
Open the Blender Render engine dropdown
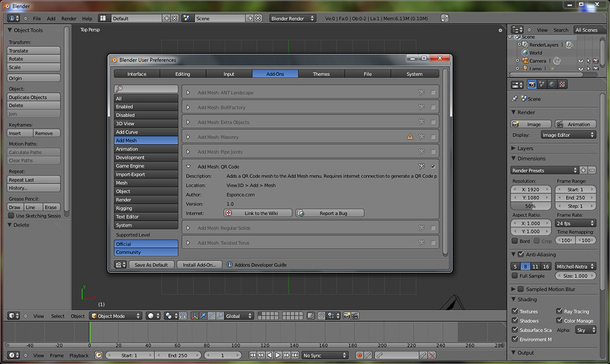point(293,18)
